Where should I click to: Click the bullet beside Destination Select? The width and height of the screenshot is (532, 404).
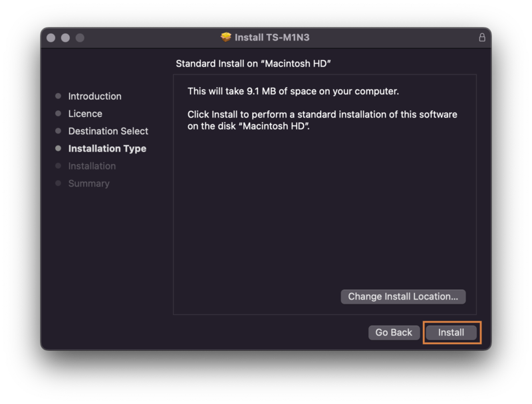click(x=59, y=131)
